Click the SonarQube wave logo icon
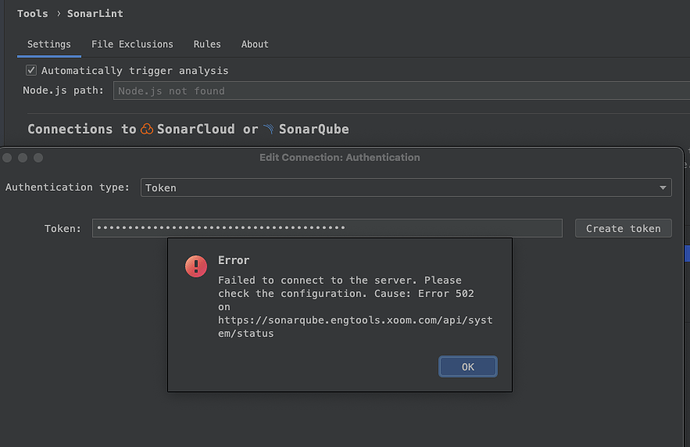 pos(268,129)
